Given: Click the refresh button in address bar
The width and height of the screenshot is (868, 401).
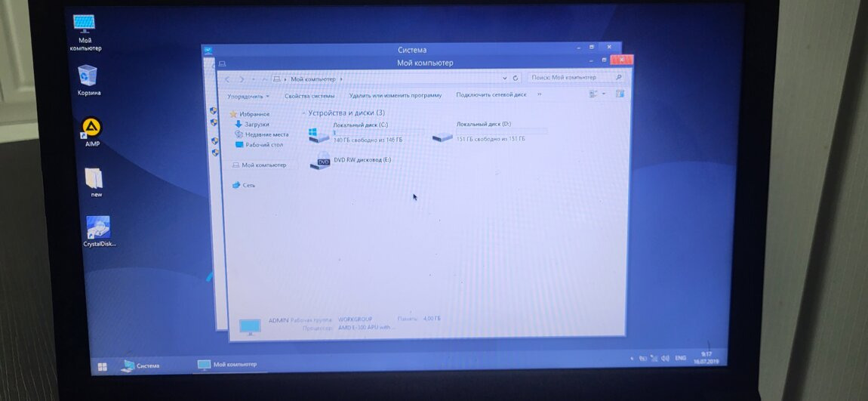Looking at the screenshot, I should (516, 78).
